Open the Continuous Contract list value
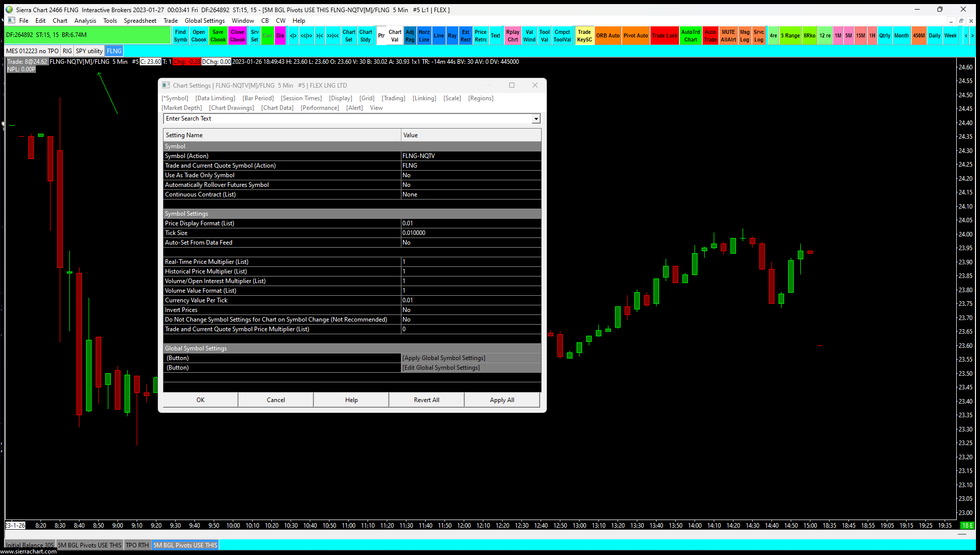The image size is (980, 555). click(471, 194)
